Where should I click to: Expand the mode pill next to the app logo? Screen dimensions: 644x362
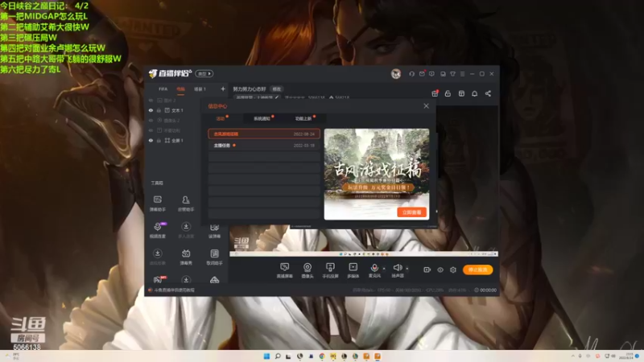204,74
